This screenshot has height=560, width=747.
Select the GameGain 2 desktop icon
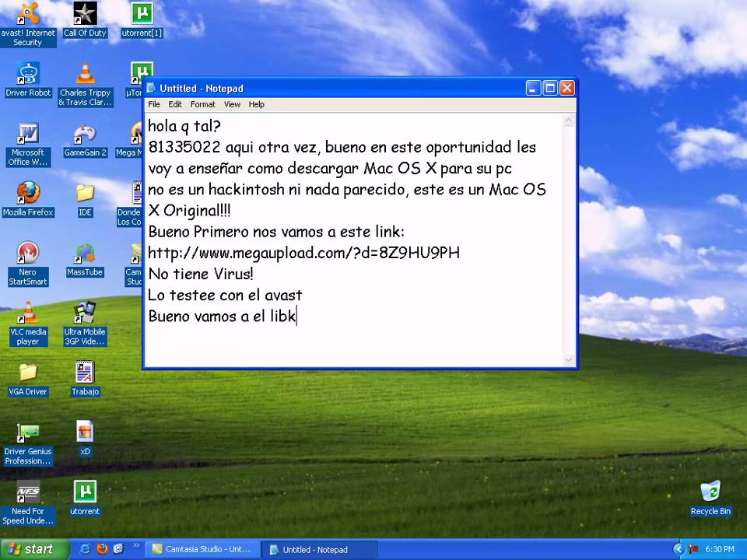pyautogui.click(x=85, y=139)
